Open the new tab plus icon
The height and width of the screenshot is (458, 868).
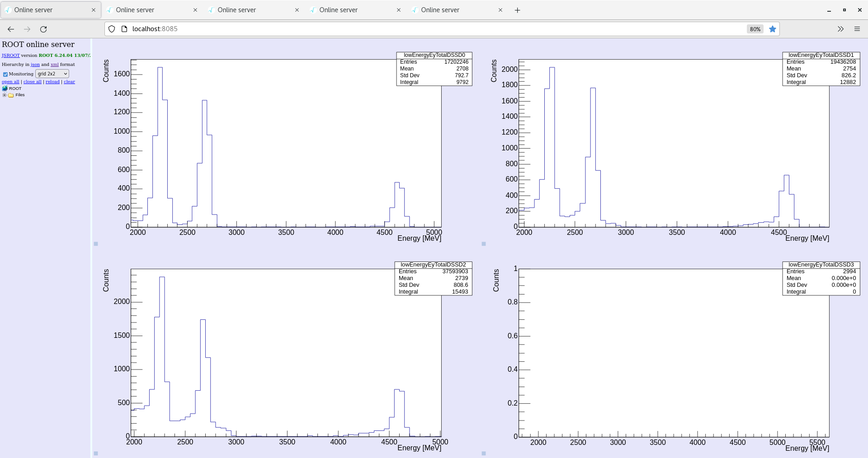coord(517,10)
